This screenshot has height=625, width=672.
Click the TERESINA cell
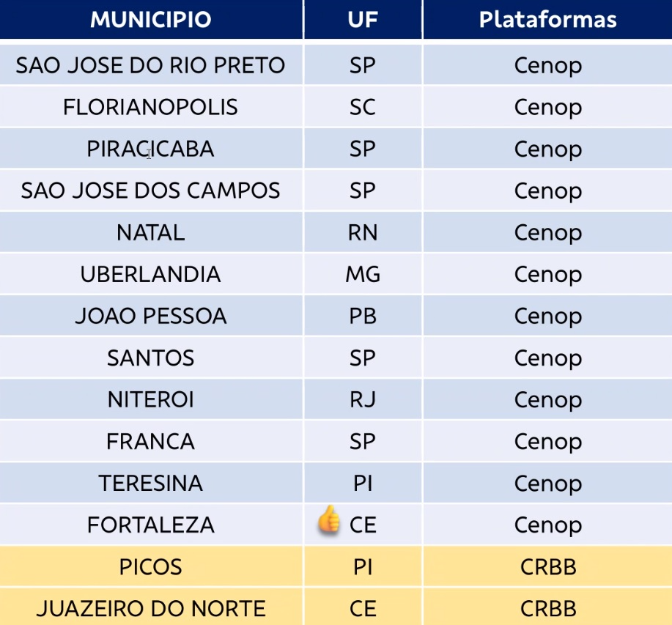click(151, 483)
